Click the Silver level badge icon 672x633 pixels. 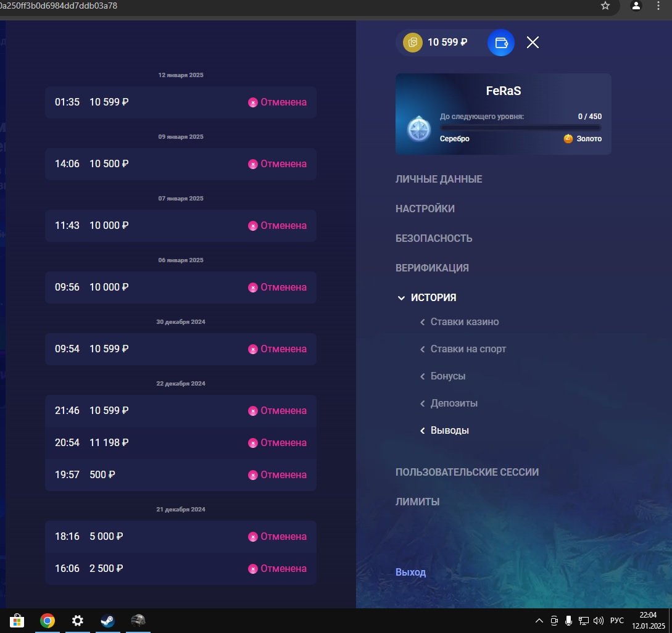tap(419, 129)
